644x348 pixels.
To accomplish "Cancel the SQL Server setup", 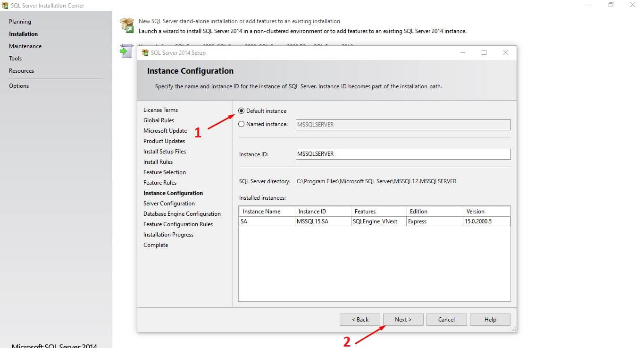I will (446, 320).
